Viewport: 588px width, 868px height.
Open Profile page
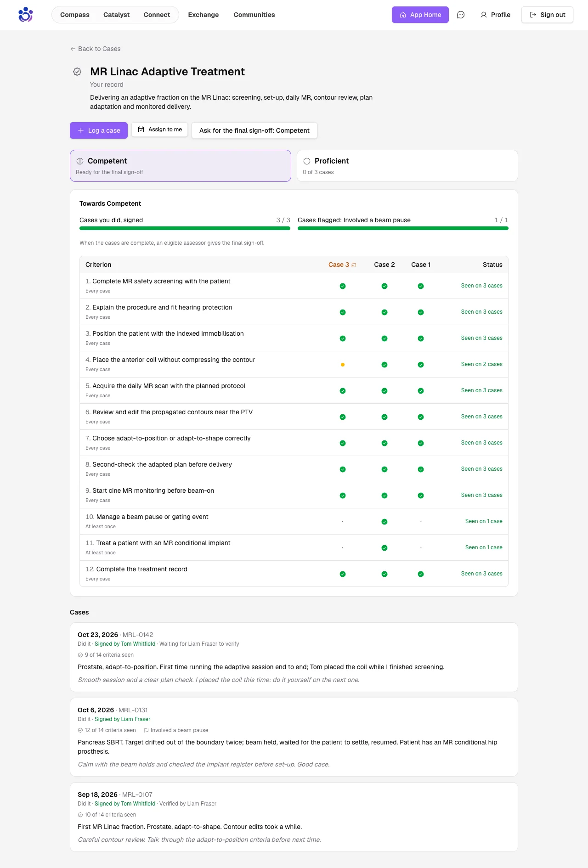click(495, 15)
